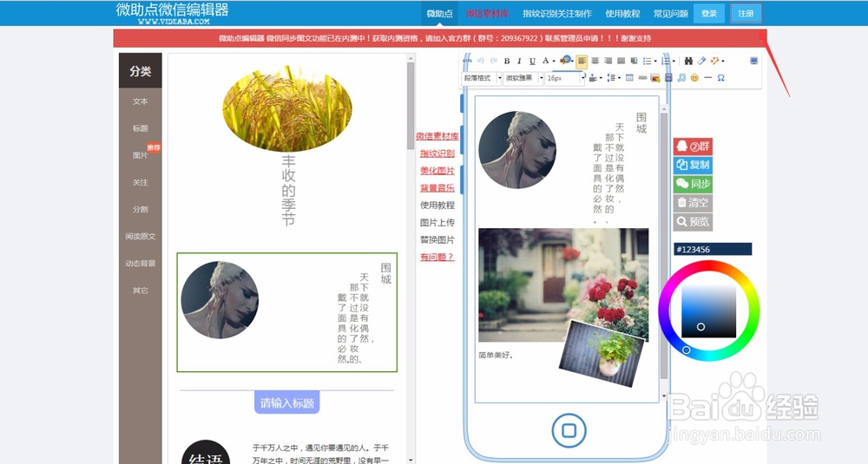Image resolution: width=868 pixels, height=464 pixels.
Task: Select the 围城 circular portrait template
Action: [286, 312]
